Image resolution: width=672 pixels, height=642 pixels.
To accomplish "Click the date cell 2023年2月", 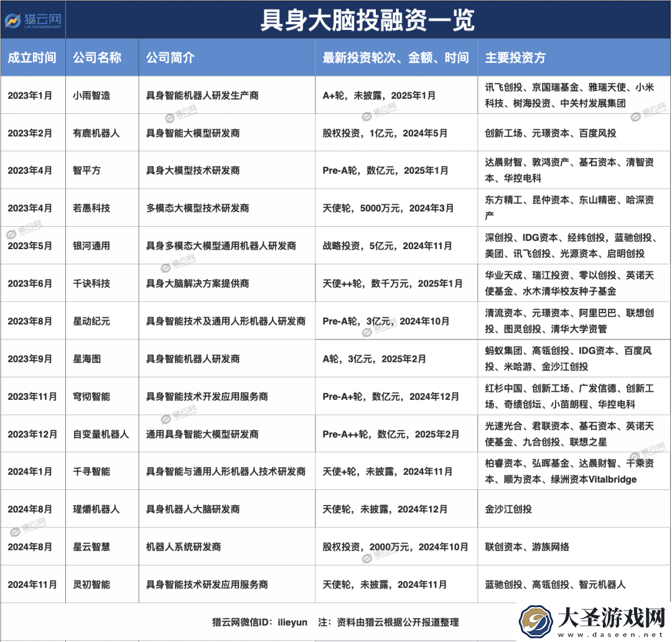I will point(30,133).
